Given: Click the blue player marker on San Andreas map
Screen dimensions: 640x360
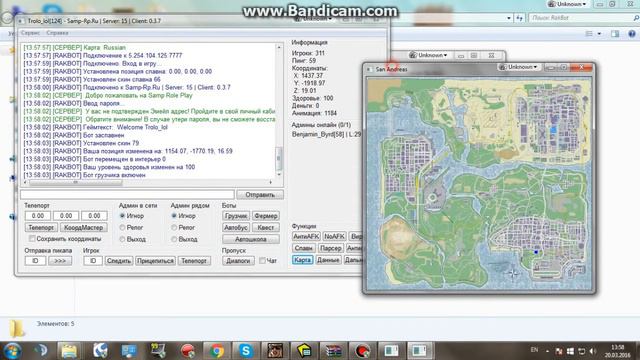Looking at the screenshot, I should tap(536, 252).
